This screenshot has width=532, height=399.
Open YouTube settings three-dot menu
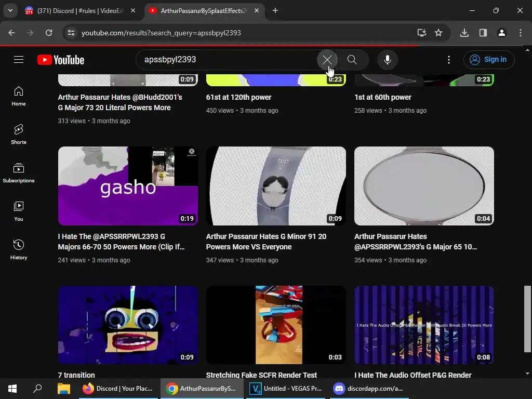448,60
